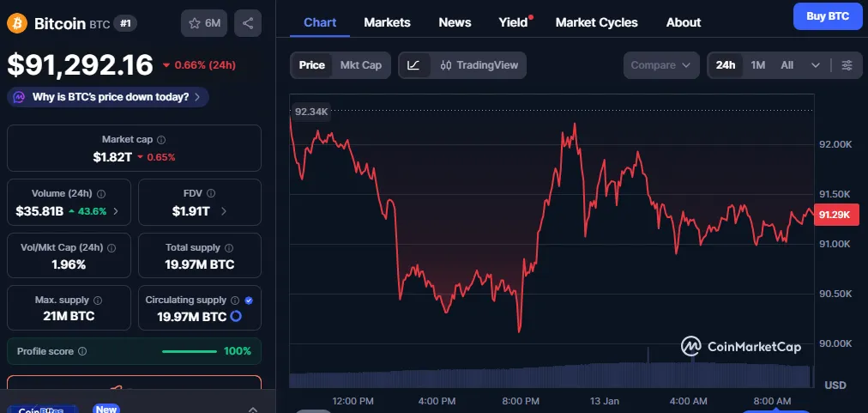Switch to line chart icon
Viewport: 868px width, 413px height.
414,65
